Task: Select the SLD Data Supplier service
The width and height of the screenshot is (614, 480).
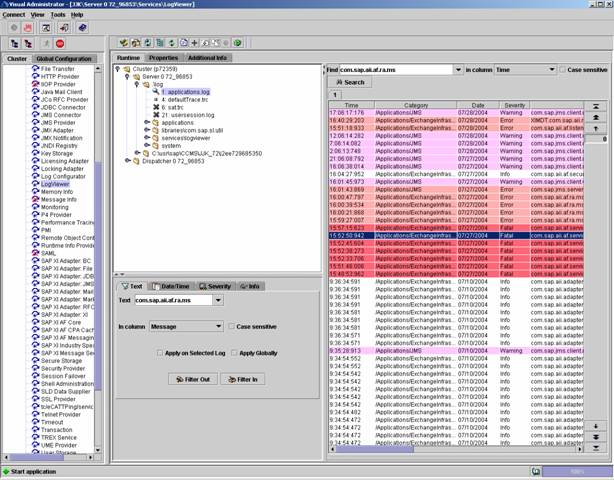Action: pyautogui.click(x=65, y=392)
